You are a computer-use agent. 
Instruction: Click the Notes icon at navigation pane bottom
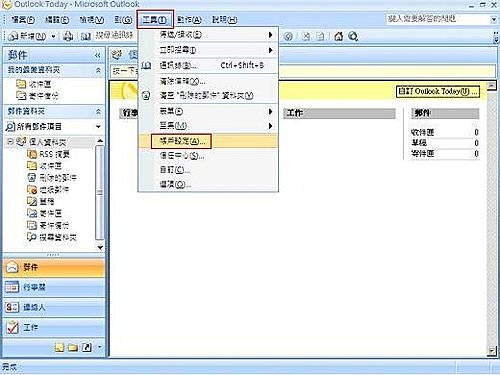click(x=60, y=347)
